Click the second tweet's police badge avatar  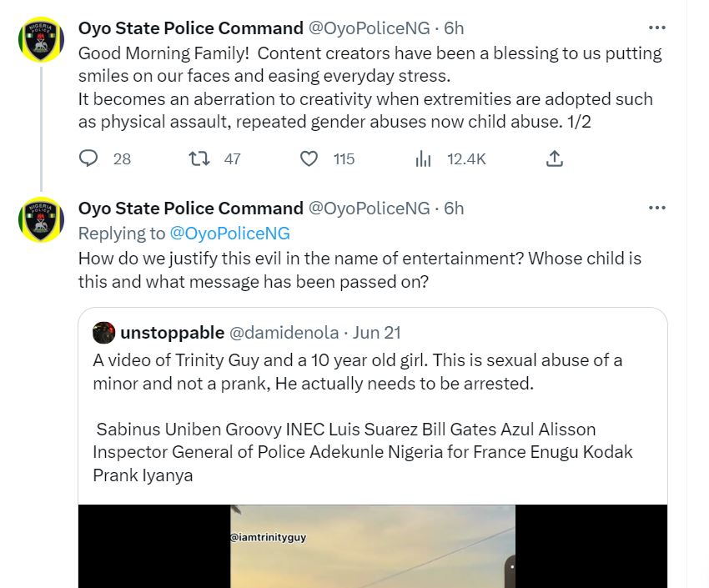(41, 219)
